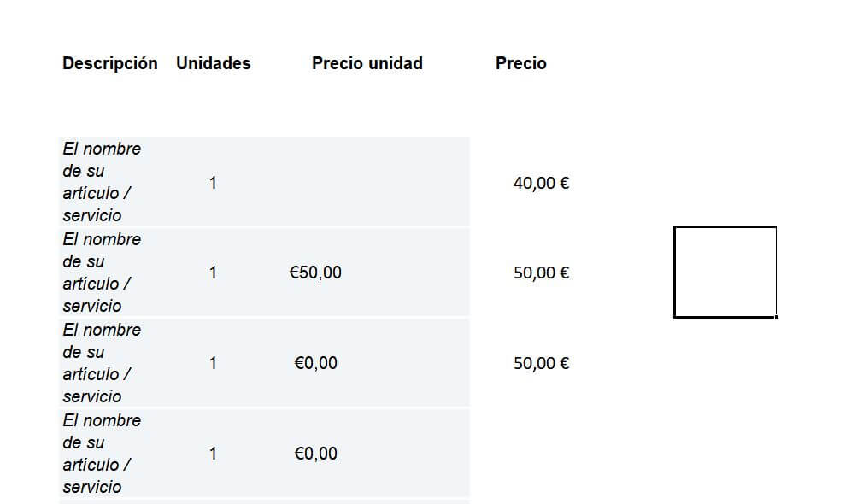Viewport: 863px width, 504px height.
Task: Click the €0,00 unit price in fourth row
Action: click(315, 454)
